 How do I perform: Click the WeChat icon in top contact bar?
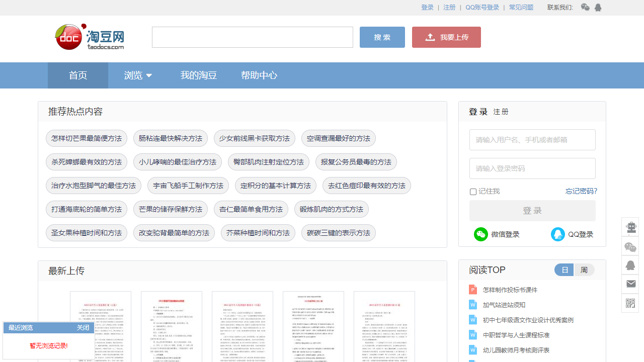pyautogui.click(x=585, y=7)
